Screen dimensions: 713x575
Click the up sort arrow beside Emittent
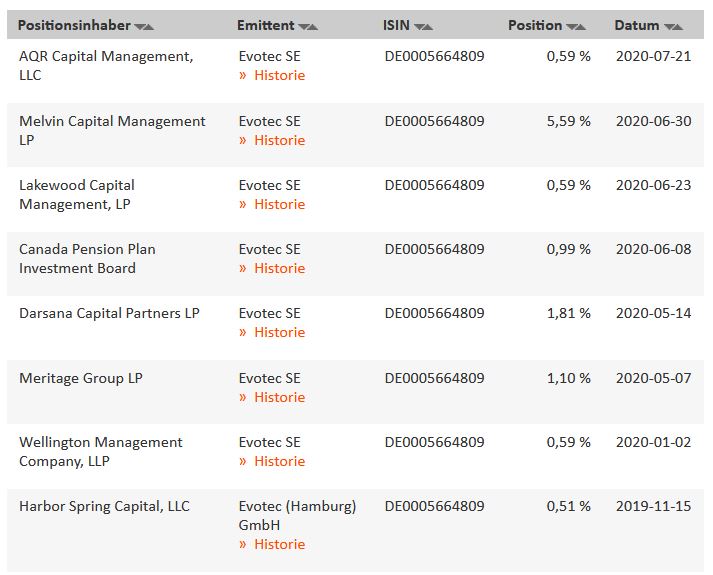pyautogui.click(x=313, y=27)
